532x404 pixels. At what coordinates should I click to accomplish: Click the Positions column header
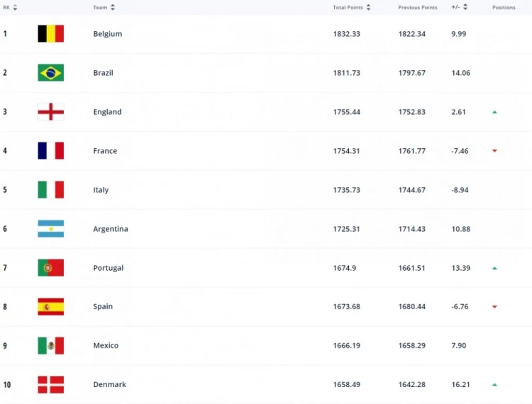coord(504,7)
